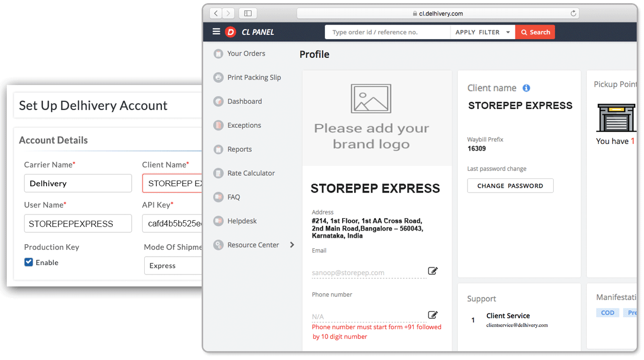Image resolution: width=644 pixels, height=360 pixels.
Task: Click the Exceptions sidebar icon
Action: 218,125
